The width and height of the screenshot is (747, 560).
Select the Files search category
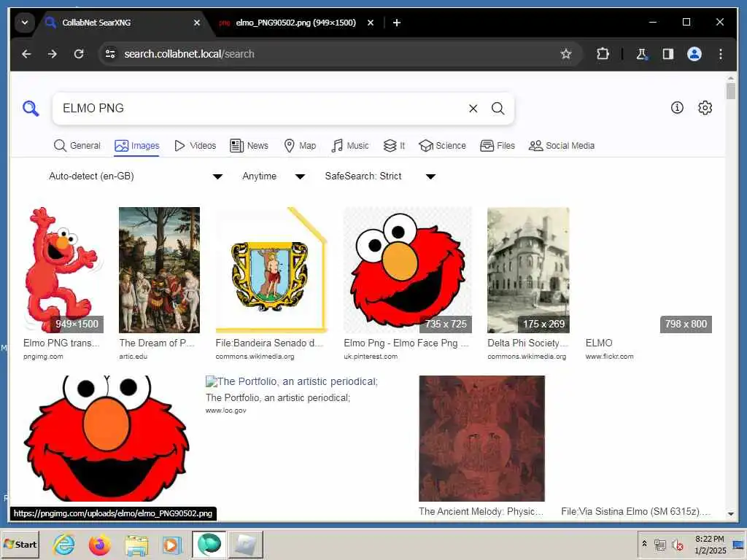tap(498, 146)
